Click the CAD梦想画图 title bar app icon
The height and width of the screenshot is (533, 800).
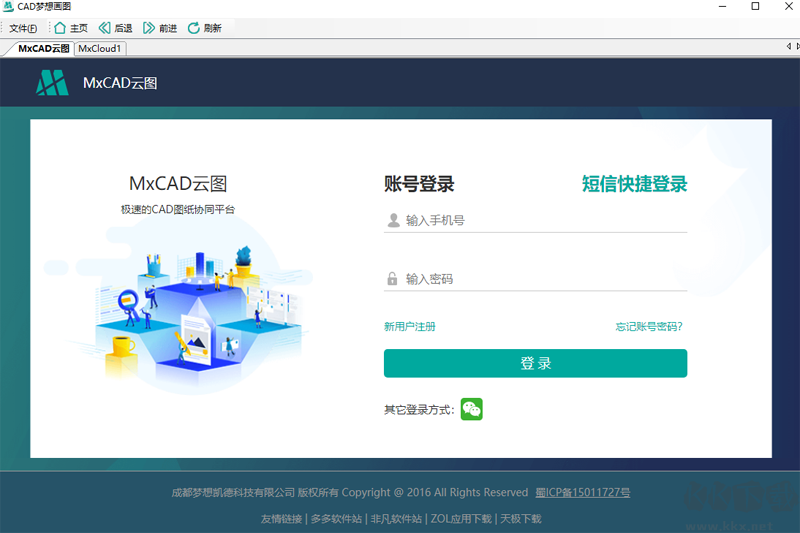(8, 6)
